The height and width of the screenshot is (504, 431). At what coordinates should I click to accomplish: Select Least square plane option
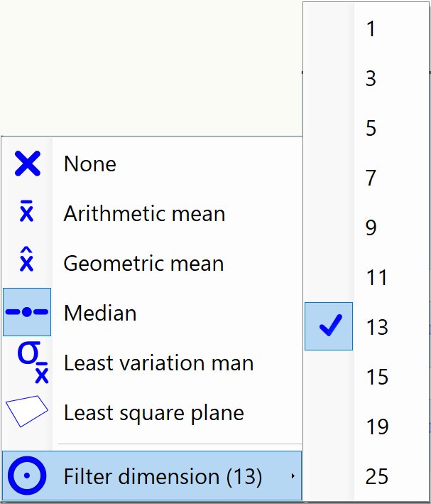(x=154, y=413)
